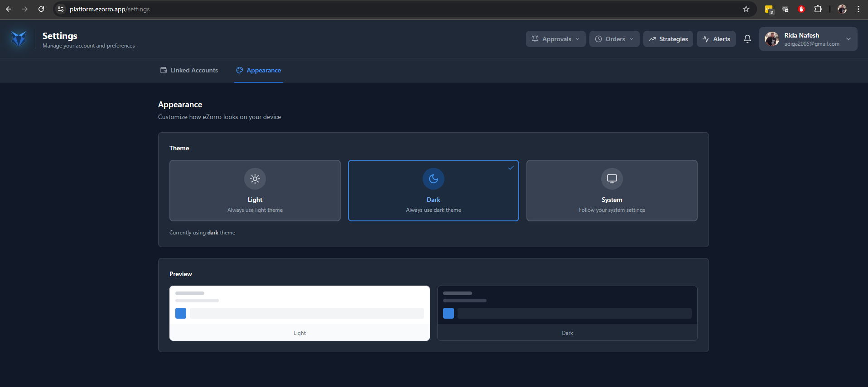Click the eZorro logo icon
The height and width of the screenshot is (387, 868).
click(x=19, y=39)
